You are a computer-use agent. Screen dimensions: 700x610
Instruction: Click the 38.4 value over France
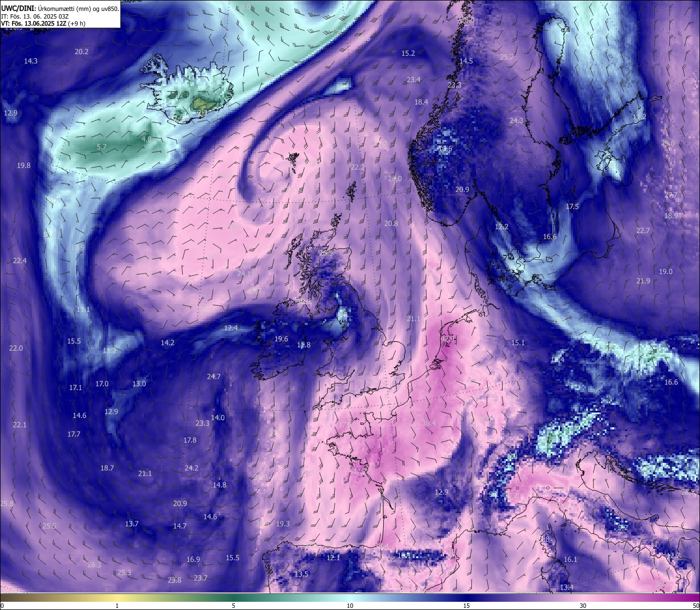click(429, 423)
